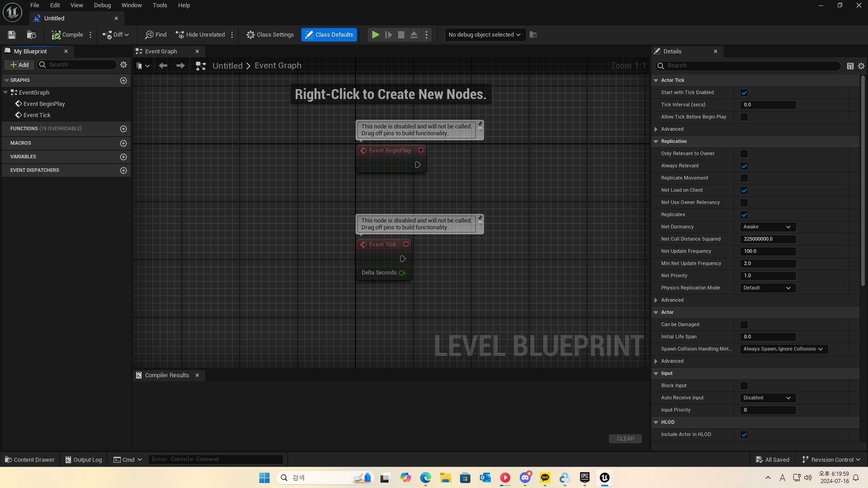Add new item in My Blueprint
The width and height of the screenshot is (868, 488).
19,65
